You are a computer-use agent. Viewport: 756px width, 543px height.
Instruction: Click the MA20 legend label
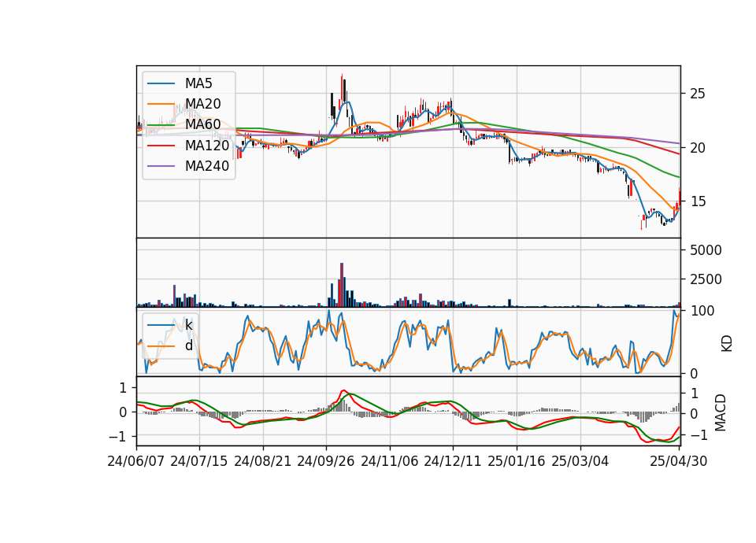tap(203, 104)
